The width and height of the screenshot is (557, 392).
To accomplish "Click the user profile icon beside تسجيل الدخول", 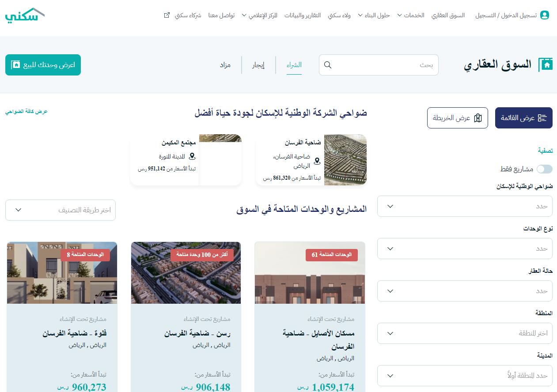I will (545, 15).
